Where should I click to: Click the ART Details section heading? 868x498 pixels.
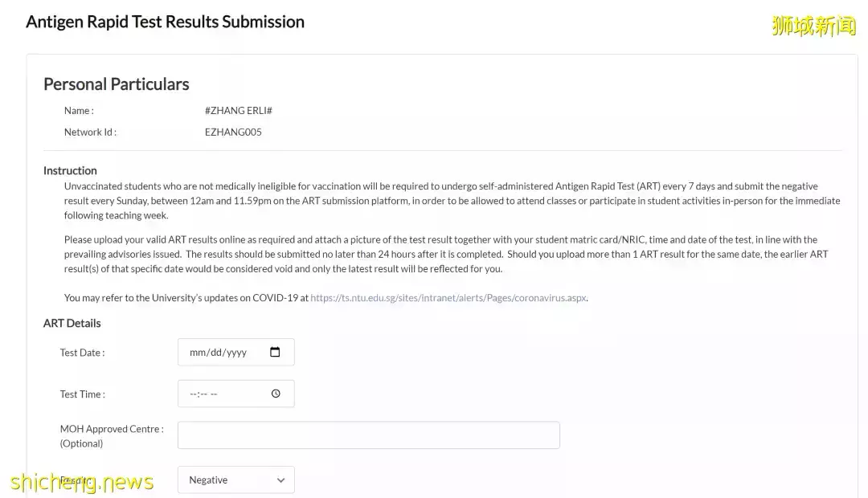click(x=72, y=323)
